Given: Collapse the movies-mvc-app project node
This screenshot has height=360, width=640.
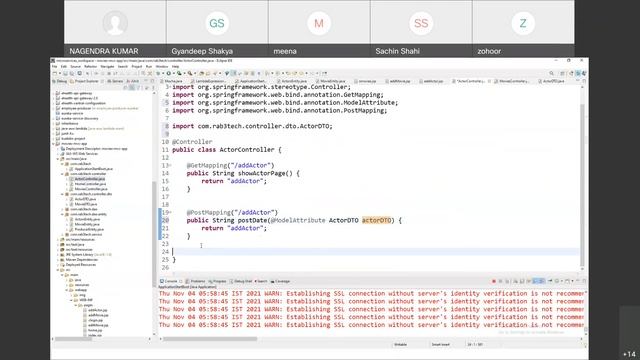Looking at the screenshot, I should pos(53,144).
